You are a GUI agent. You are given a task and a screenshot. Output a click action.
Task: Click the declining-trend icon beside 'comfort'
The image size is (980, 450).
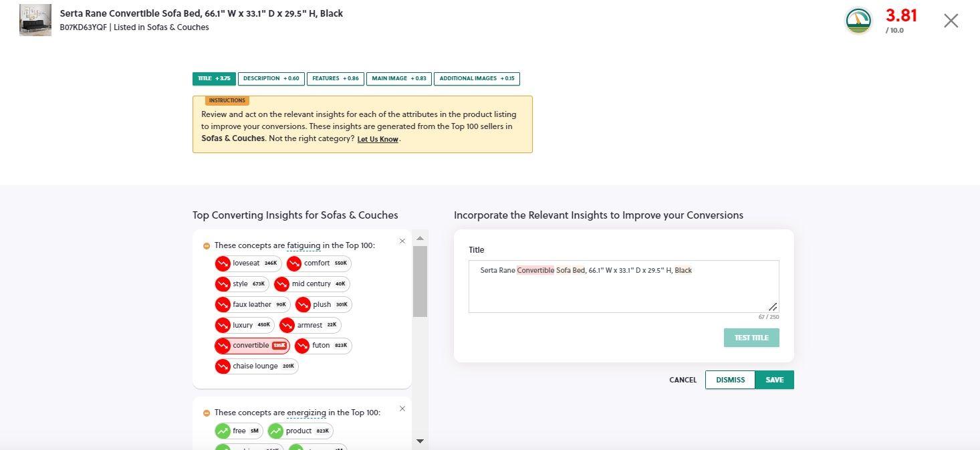click(294, 263)
